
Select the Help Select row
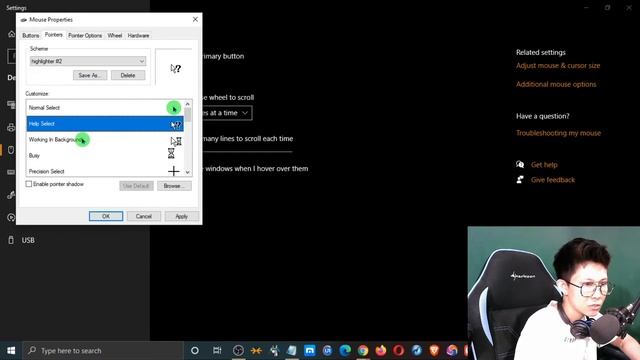(105, 124)
